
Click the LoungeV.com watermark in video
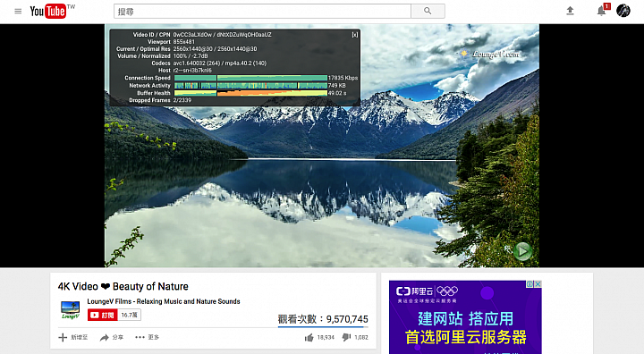click(490, 54)
